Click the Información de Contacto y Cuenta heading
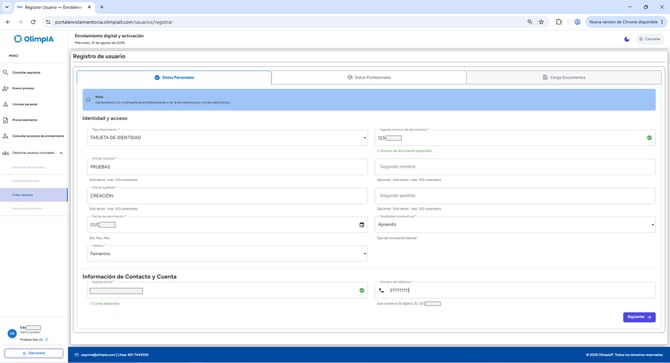This screenshot has width=670, height=363. click(x=129, y=277)
